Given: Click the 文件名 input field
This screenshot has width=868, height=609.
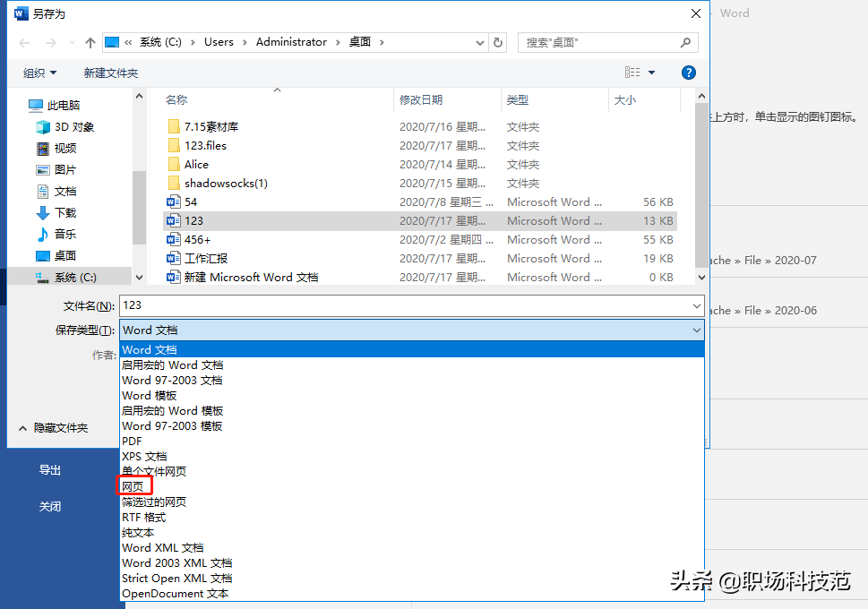Looking at the screenshot, I should [412, 306].
